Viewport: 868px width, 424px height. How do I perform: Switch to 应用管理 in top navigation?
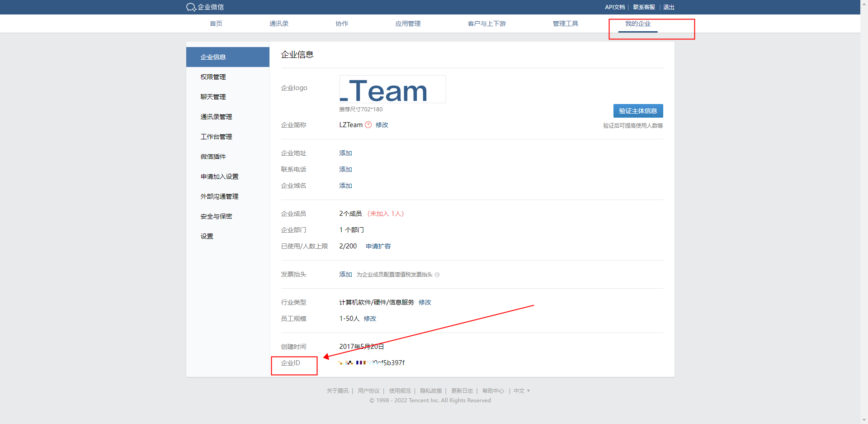(408, 24)
